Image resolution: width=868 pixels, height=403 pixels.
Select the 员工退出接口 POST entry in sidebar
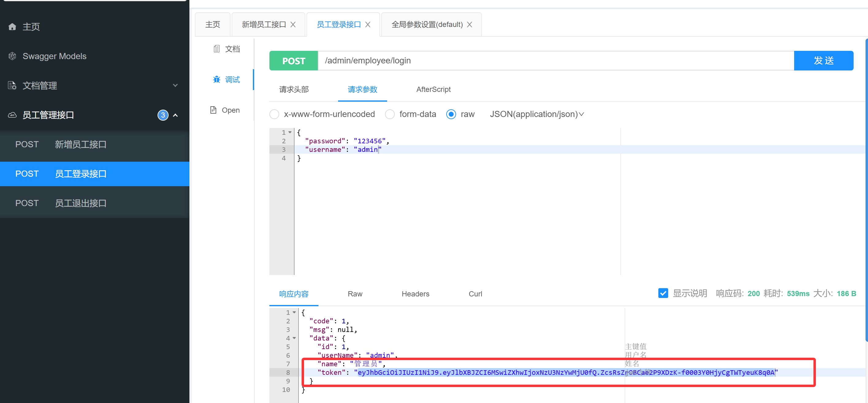[x=95, y=203]
